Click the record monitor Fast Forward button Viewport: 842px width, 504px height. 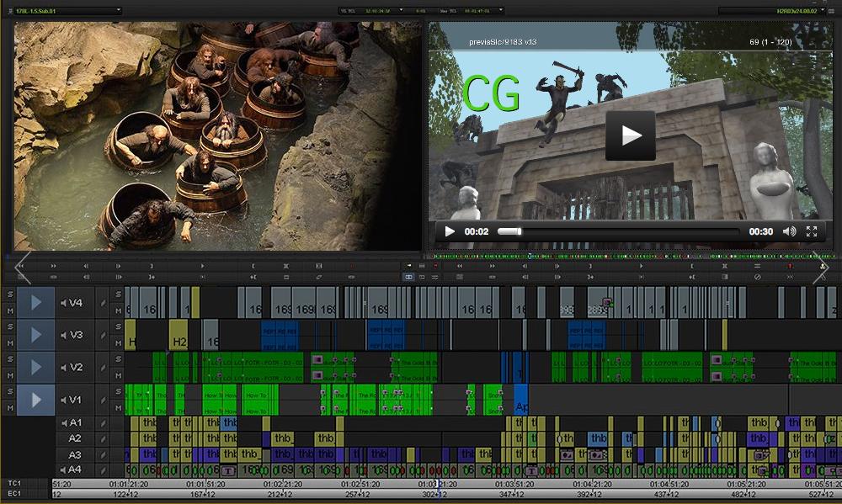[x=492, y=266]
